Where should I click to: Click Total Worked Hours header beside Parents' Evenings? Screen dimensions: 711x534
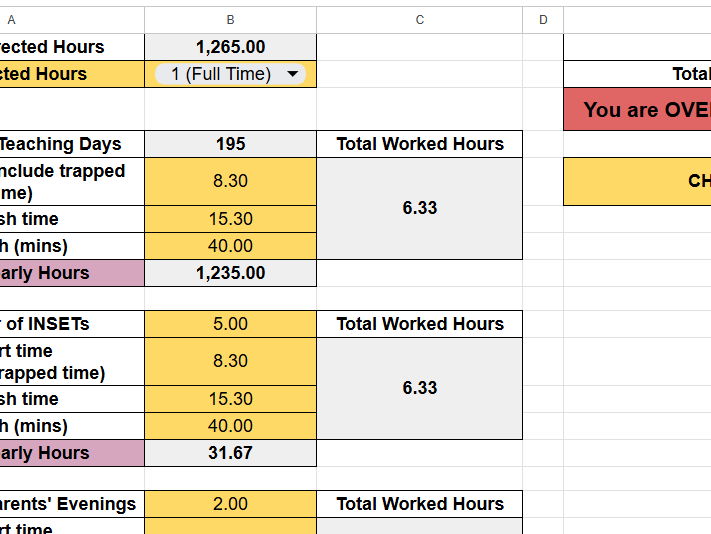419,504
